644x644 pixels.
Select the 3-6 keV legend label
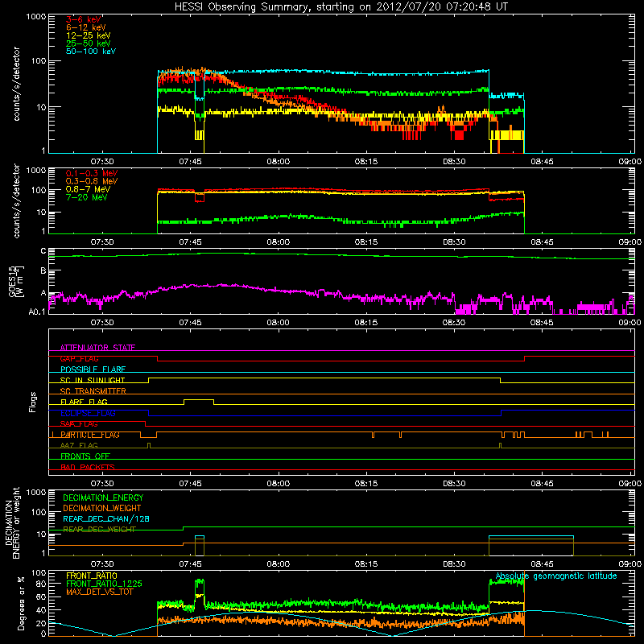[x=84, y=19]
